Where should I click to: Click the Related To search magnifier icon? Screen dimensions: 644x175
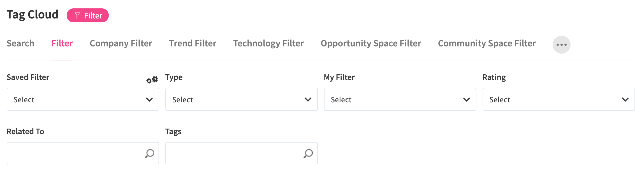[150, 153]
